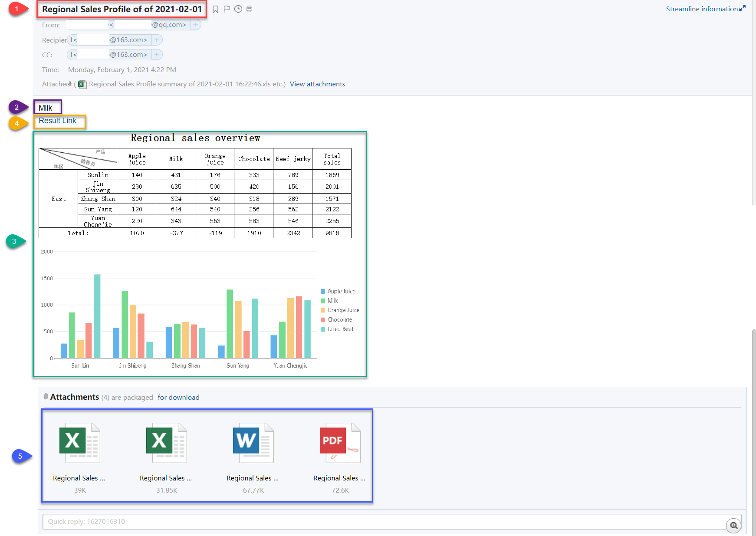The image size is (756, 536).
Task: Open the schedule clock icon beside the subject
Action: click(238, 9)
